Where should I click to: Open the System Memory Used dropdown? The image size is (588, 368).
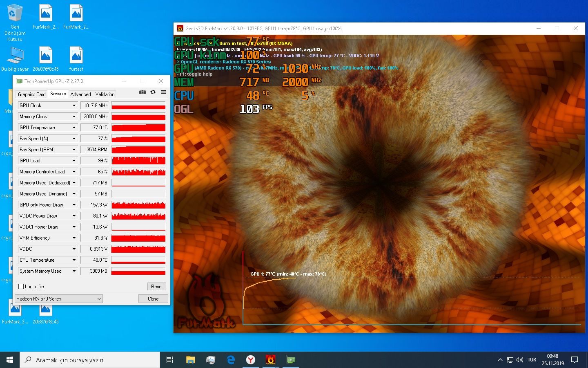[x=74, y=271]
